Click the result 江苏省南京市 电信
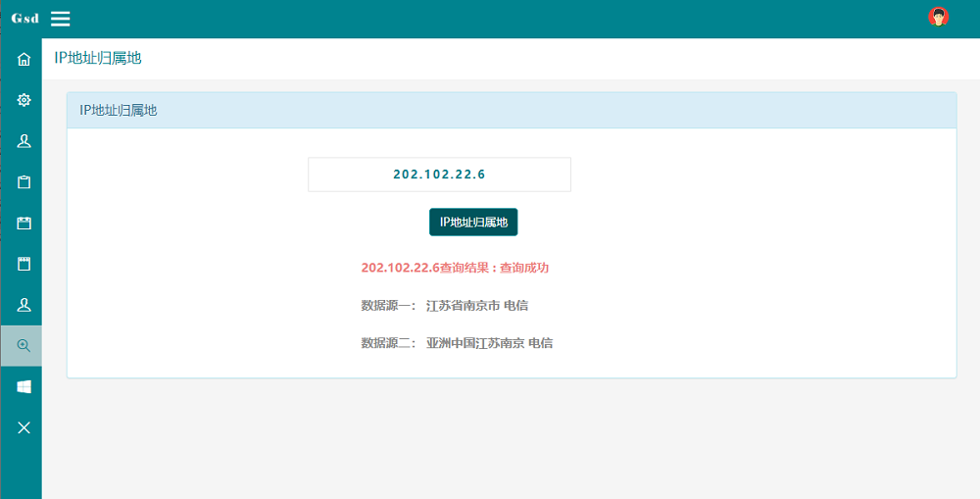Viewport: 980px width, 499px height. click(477, 306)
